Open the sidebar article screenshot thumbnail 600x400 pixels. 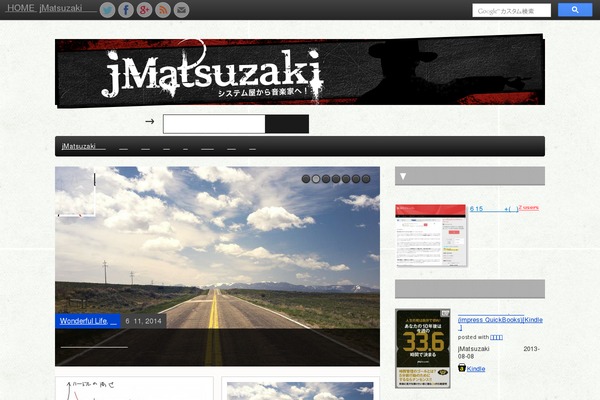(431, 235)
